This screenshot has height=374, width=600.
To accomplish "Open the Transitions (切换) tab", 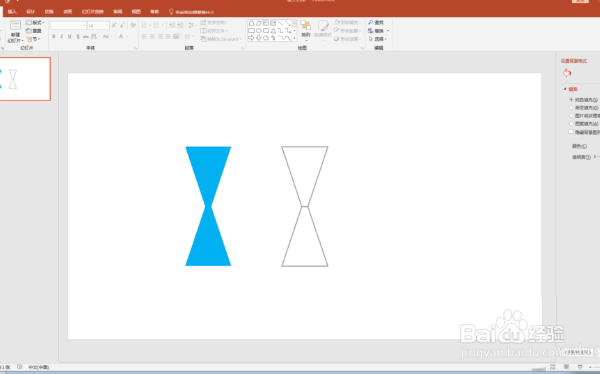I will 49,12.
